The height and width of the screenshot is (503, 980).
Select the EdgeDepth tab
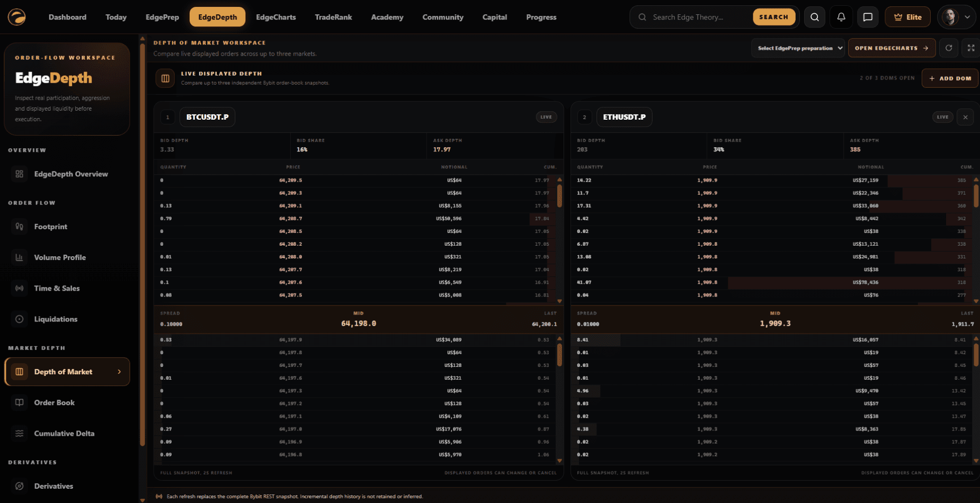(217, 17)
